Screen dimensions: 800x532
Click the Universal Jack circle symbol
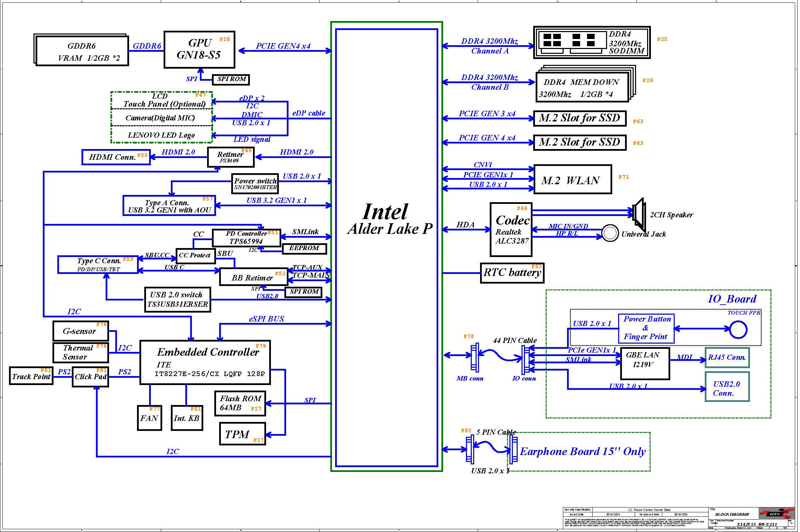click(x=610, y=234)
